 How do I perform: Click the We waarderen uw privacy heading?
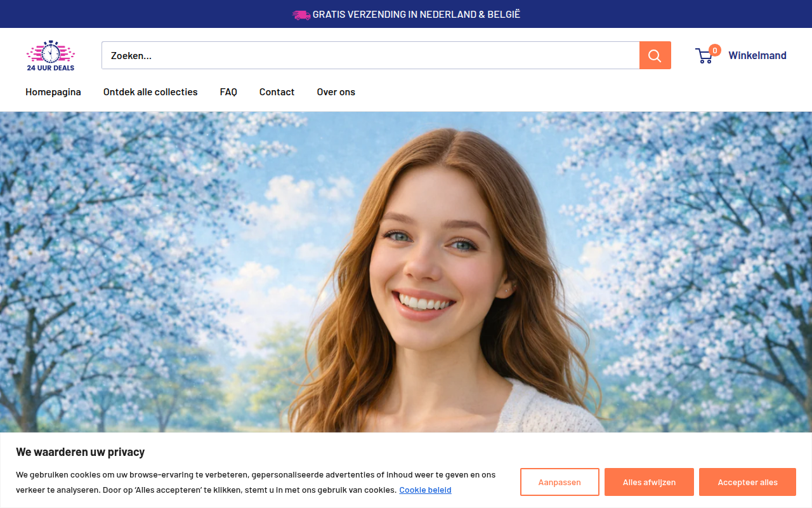[81, 452]
